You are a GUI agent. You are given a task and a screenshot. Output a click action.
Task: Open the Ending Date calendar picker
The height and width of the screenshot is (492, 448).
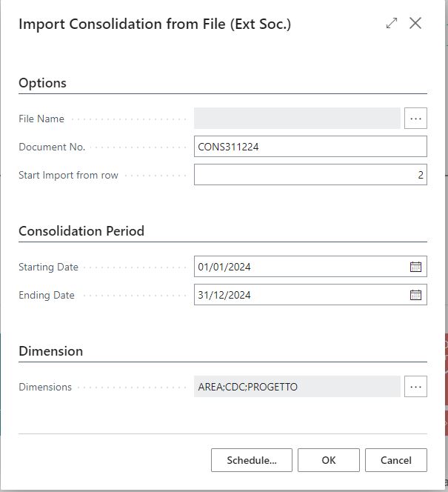[415, 295]
